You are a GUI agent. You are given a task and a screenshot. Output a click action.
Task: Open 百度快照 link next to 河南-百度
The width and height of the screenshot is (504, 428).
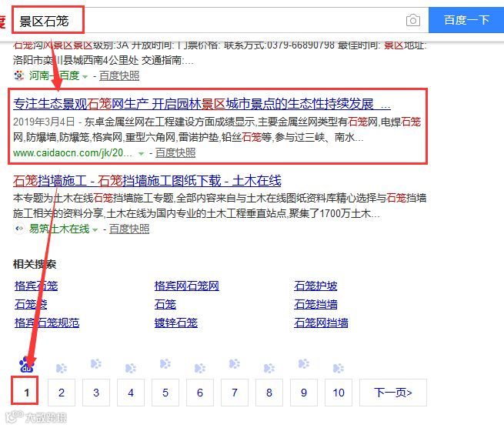[x=119, y=76]
